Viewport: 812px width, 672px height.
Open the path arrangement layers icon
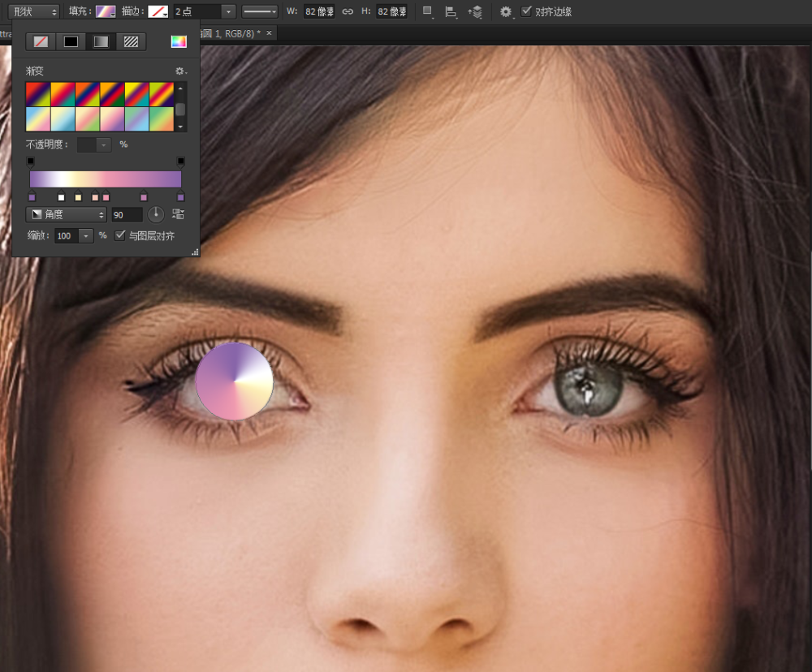[475, 12]
